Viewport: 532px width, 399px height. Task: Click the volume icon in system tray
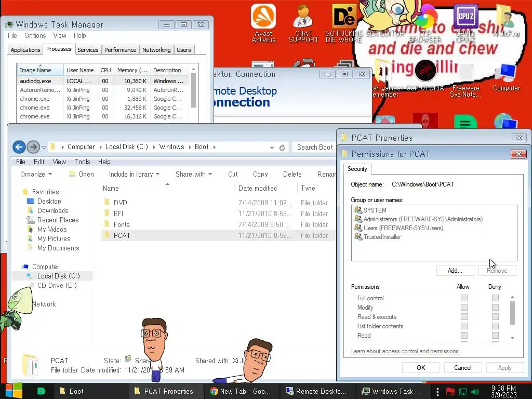(475, 392)
